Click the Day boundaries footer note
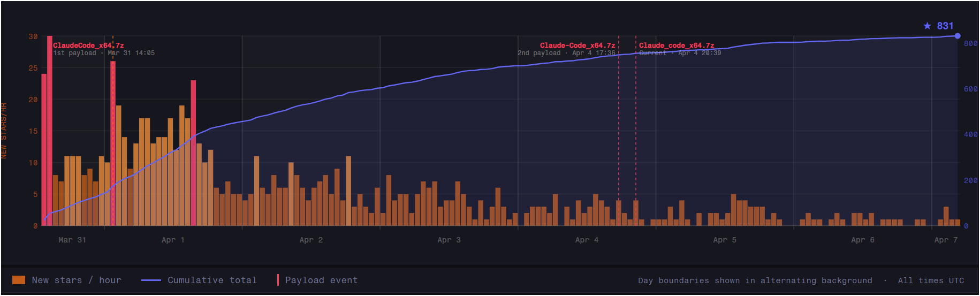Screen dimensions: 980x296 (x=755, y=280)
